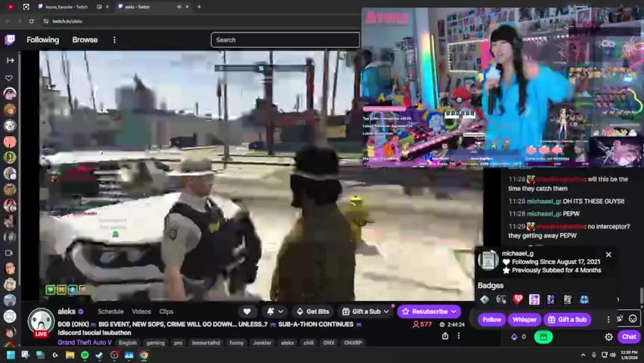Click michaael_g user card avatar
The width and height of the screenshot is (644, 363).
point(488,261)
